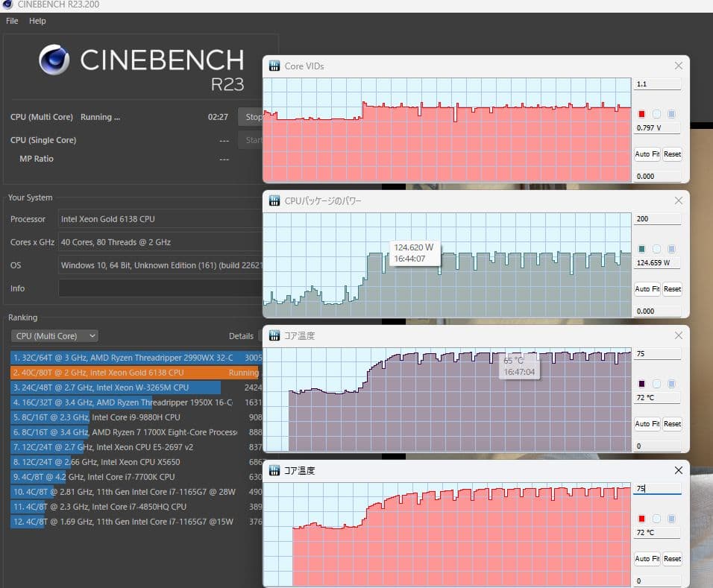Expand the CPU (Multi Core) ranking dropdown

[x=54, y=336]
